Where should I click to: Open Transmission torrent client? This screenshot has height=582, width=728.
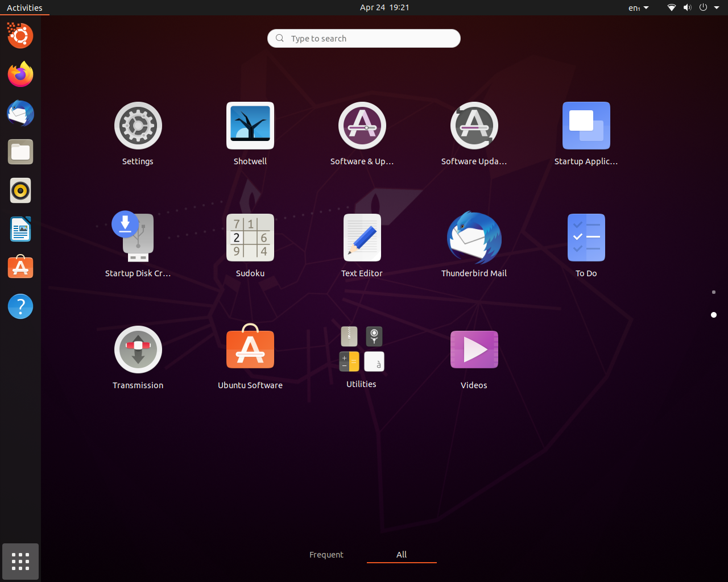pos(138,358)
